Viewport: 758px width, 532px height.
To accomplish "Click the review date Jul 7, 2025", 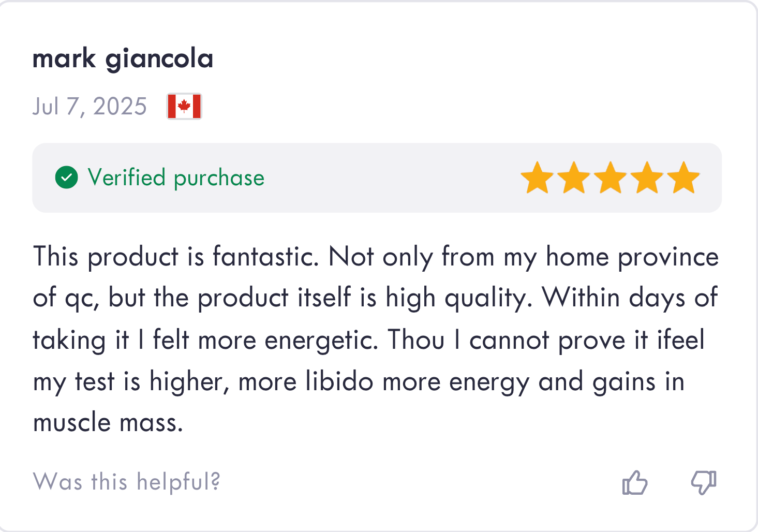I will click(x=90, y=107).
